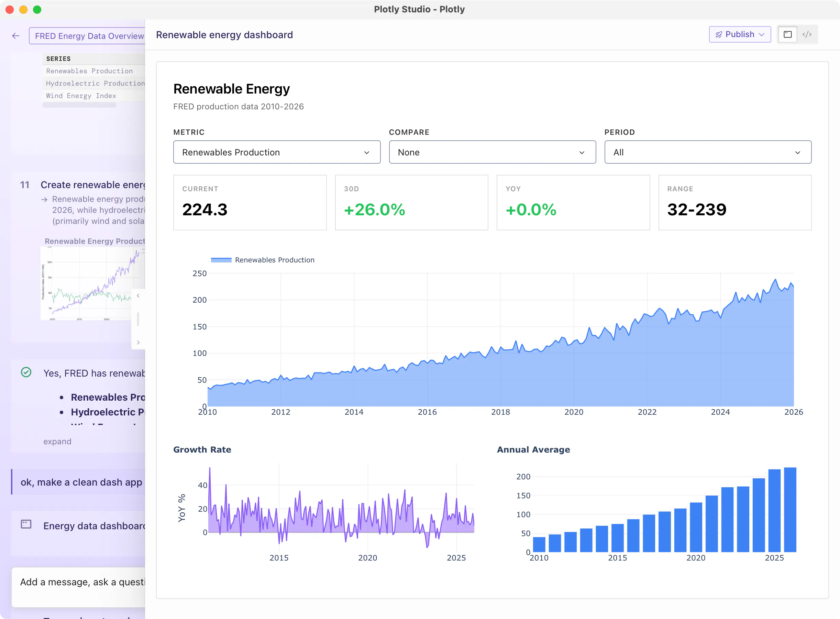The width and height of the screenshot is (840, 619).
Task: Select the Renewables Production series row
Action: tap(93, 71)
